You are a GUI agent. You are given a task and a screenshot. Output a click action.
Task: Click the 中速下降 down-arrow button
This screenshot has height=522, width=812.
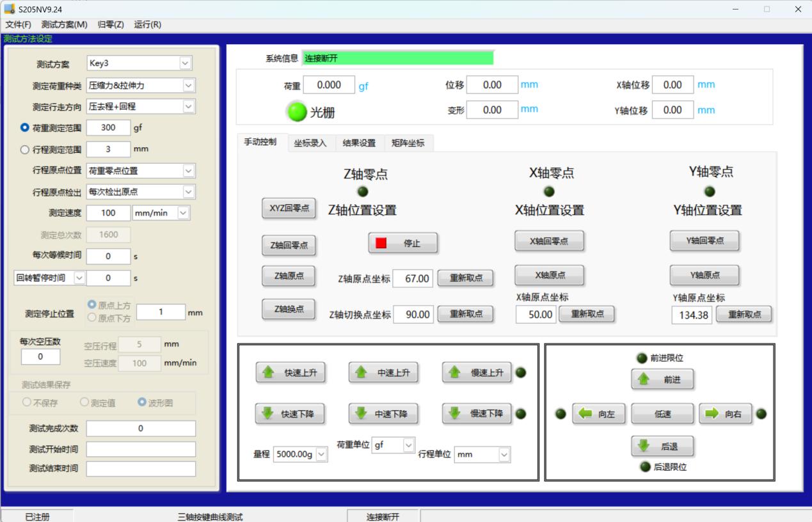coord(383,414)
